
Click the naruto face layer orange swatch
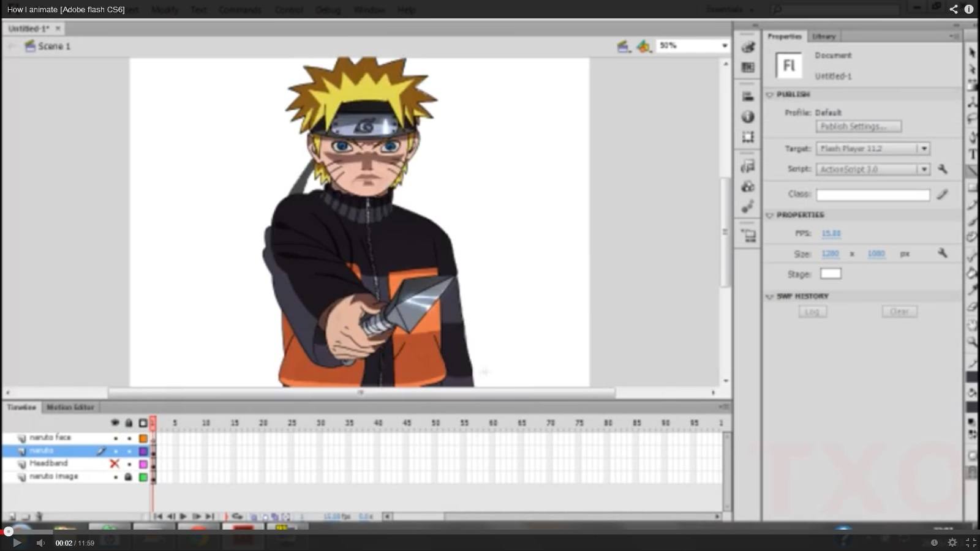143,438
